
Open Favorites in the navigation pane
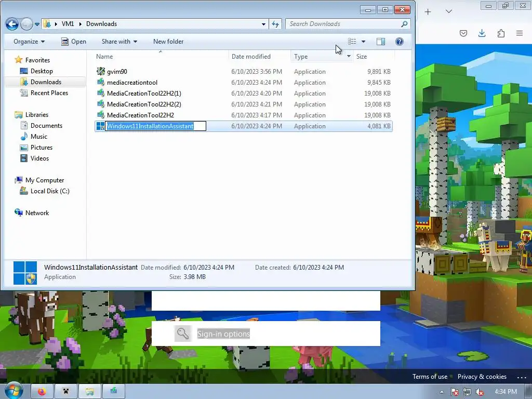click(37, 60)
